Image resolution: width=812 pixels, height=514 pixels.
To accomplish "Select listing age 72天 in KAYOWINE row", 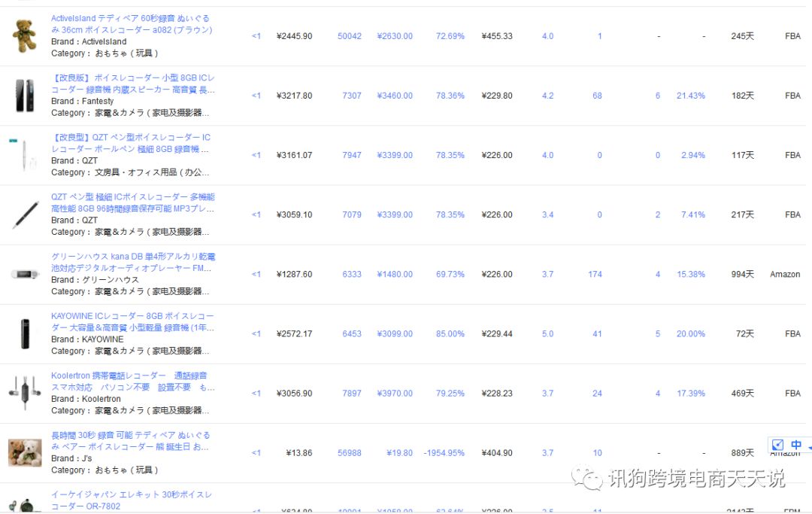I will [x=744, y=334].
